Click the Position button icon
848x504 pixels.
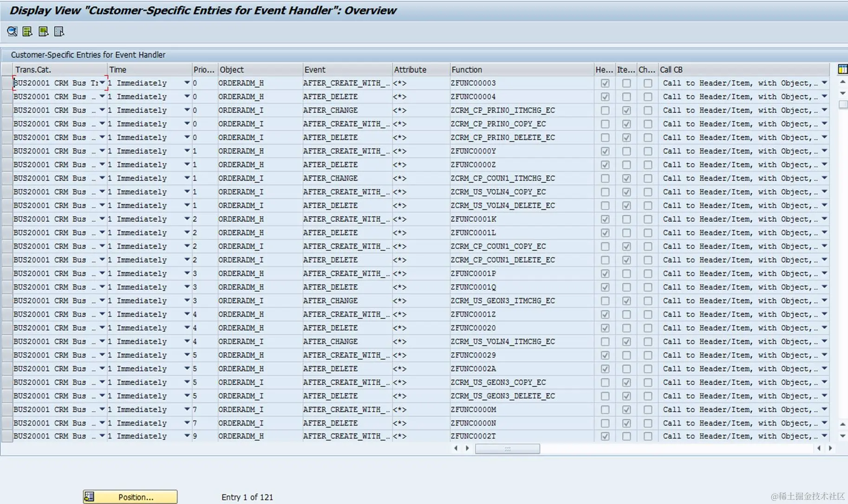(89, 497)
